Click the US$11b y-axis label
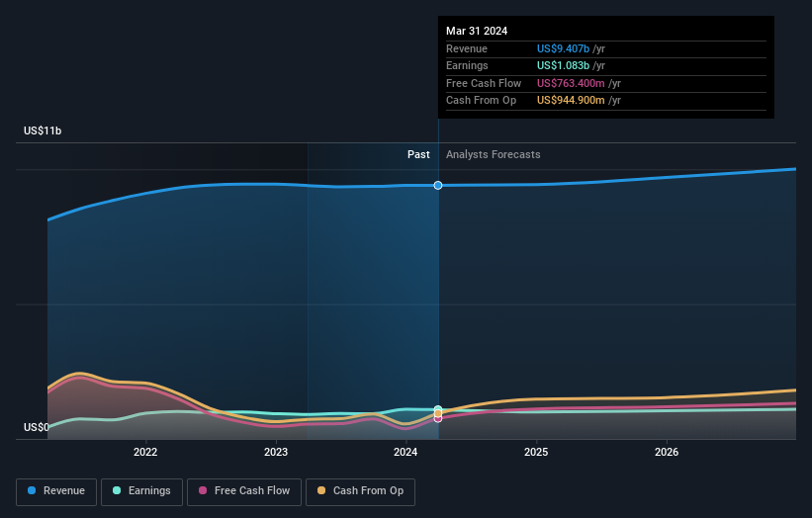Viewport: 812px width, 518px height. coord(43,130)
